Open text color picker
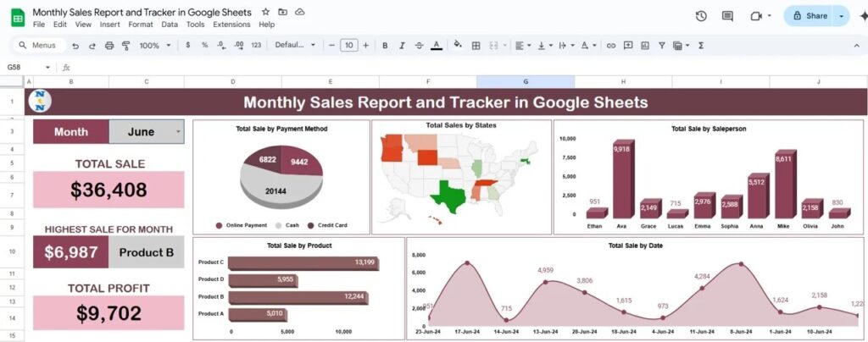 click(437, 46)
